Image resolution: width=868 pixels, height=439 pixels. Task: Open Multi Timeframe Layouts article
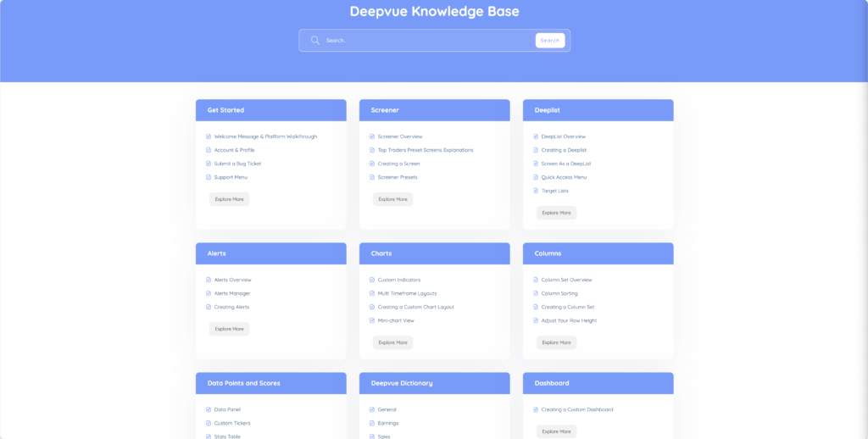[407, 293]
